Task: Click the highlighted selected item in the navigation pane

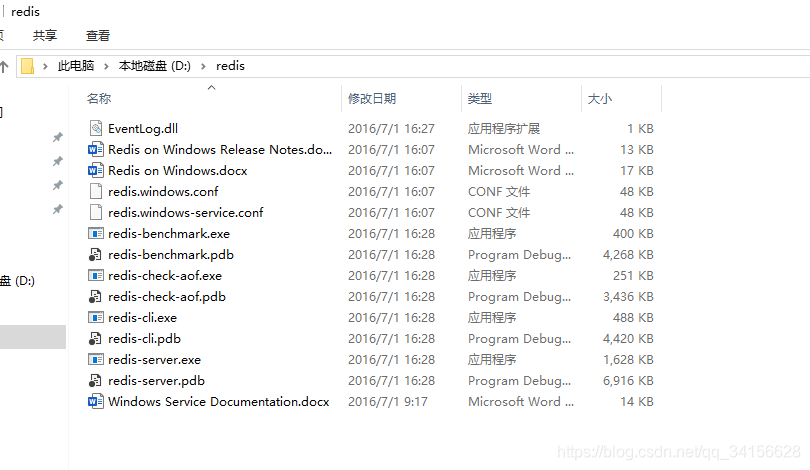Action: click(x=33, y=337)
